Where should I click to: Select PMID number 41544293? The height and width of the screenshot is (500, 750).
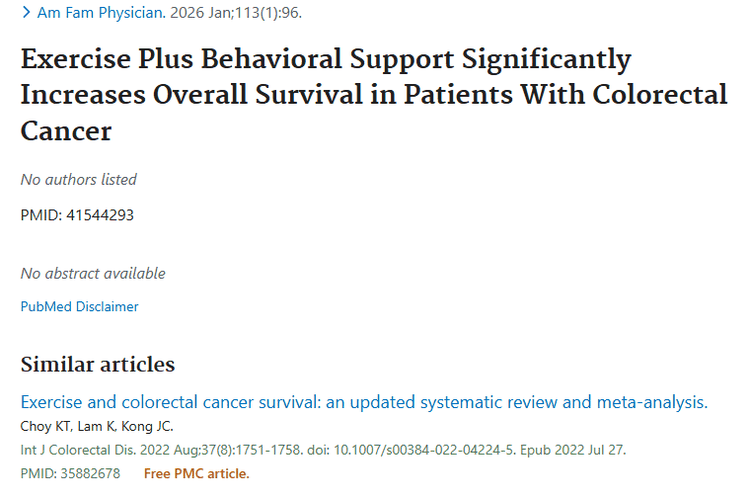point(99,215)
